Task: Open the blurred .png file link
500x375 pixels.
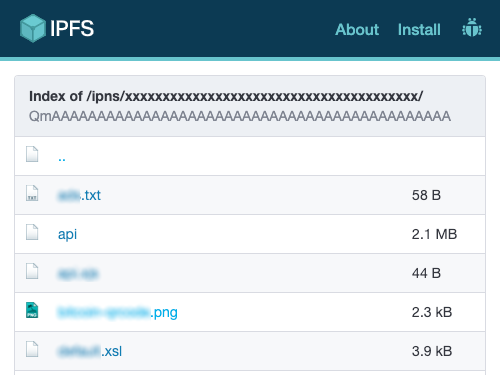Action: click(x=118, y=313)
